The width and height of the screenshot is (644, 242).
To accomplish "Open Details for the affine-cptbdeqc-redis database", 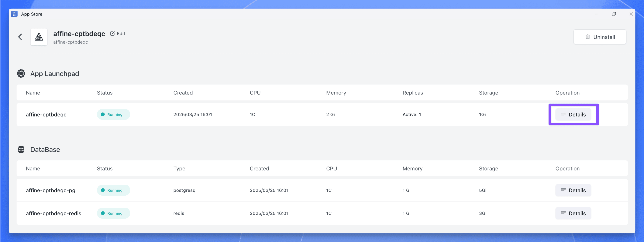I will [573, 213].
